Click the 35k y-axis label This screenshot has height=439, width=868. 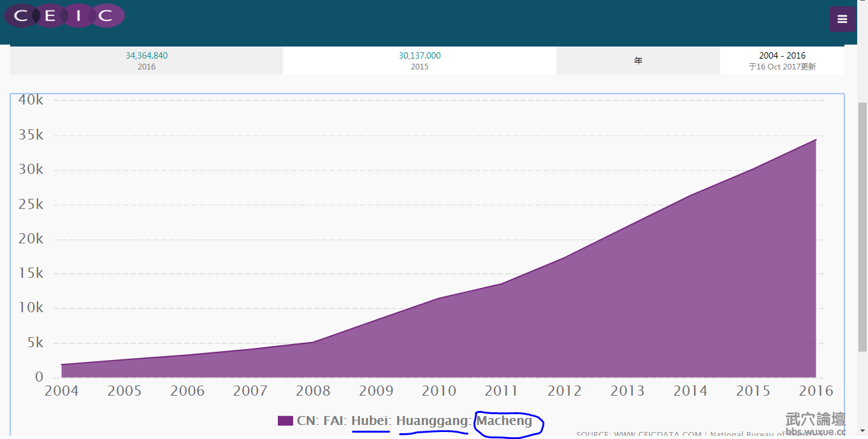(x=31, y=135)
